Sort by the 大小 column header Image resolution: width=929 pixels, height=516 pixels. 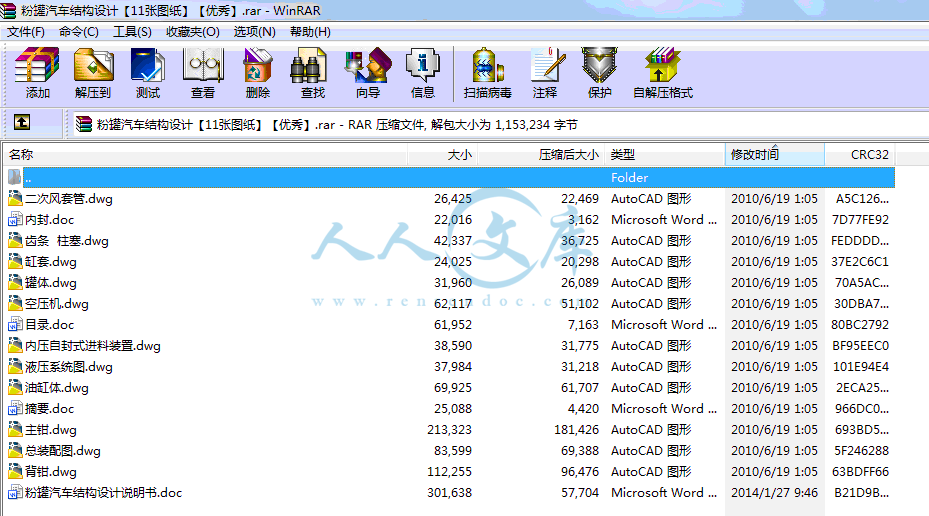(443, 155)
